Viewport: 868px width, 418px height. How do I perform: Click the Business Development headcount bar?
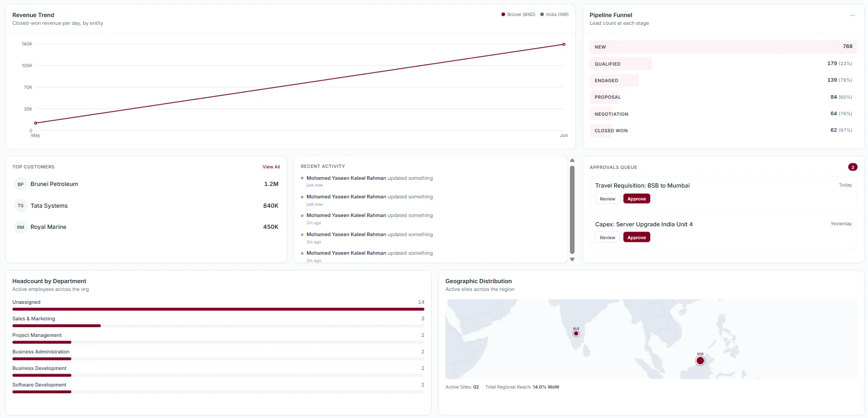(218, 375)
